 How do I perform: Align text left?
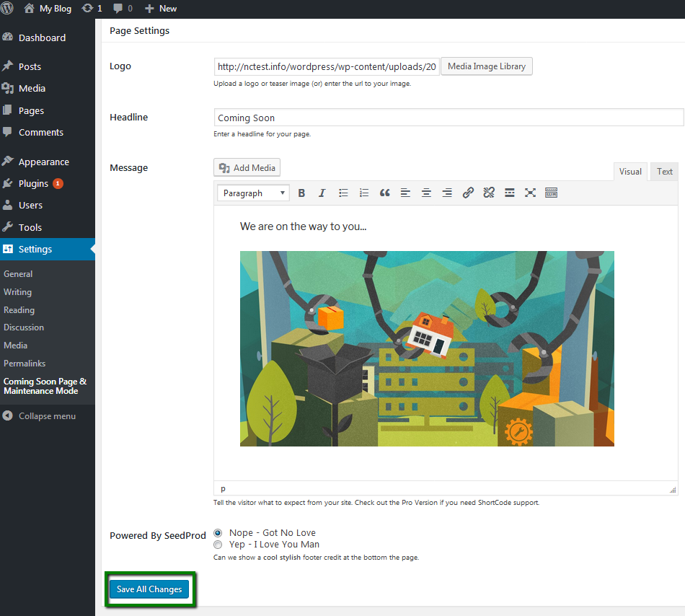pos(405,193)
